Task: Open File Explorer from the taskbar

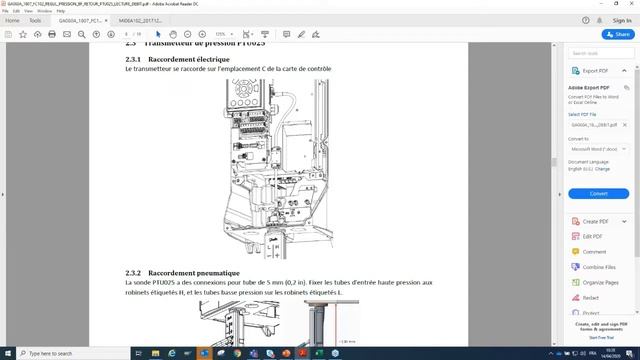Action: 155,353
